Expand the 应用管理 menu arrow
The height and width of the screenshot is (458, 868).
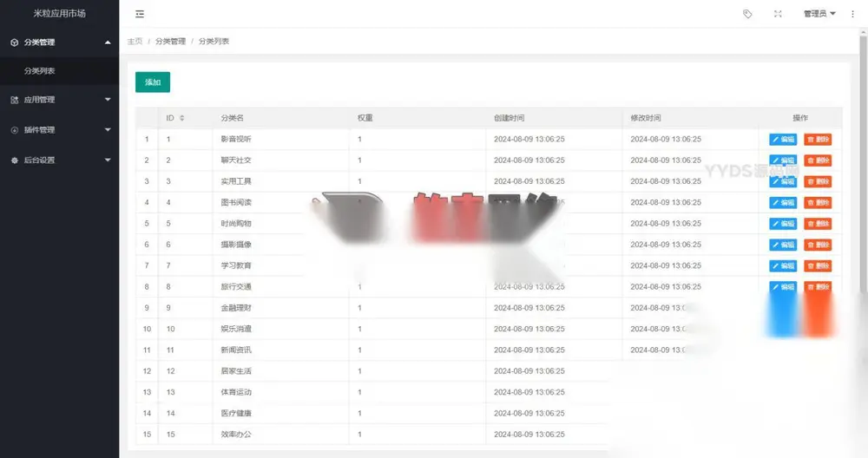click(x=108, y=100)
